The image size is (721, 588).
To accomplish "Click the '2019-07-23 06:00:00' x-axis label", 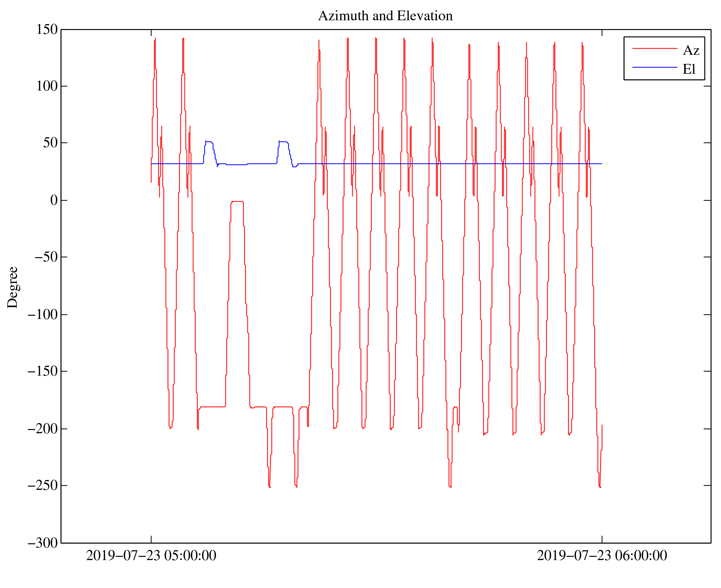I will tap(602, 556).
